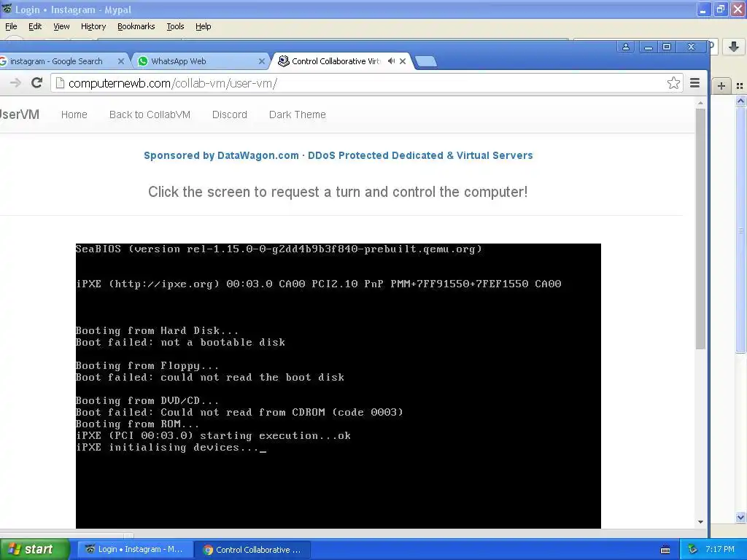
Task: Open the Chrome user profile button
Action: [626, 47]
